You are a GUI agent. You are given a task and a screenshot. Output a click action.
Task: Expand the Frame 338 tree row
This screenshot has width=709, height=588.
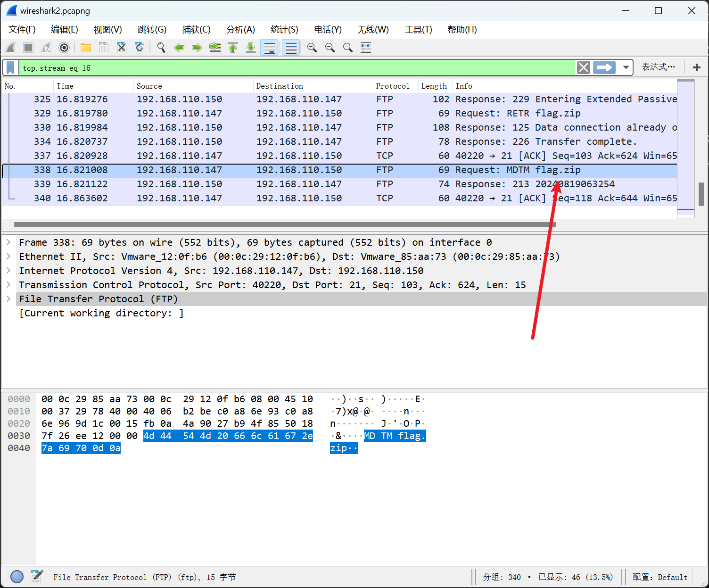tap(8, 242)
